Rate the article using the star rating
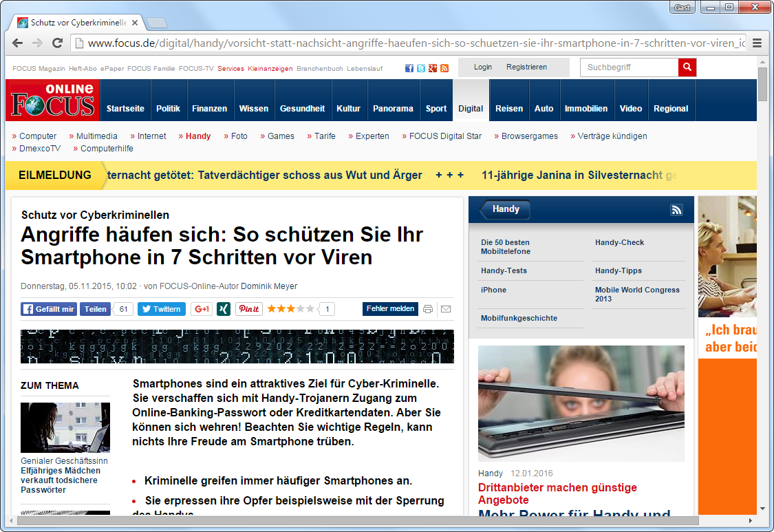774x532 pixels. [290, 309]
